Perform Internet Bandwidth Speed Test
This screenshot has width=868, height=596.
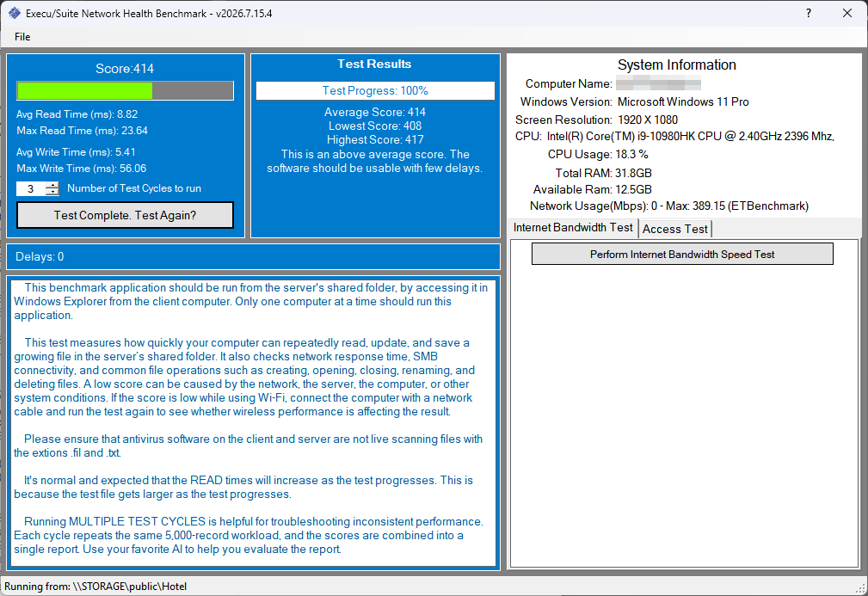pyautogui.click(x=682, y=254)
